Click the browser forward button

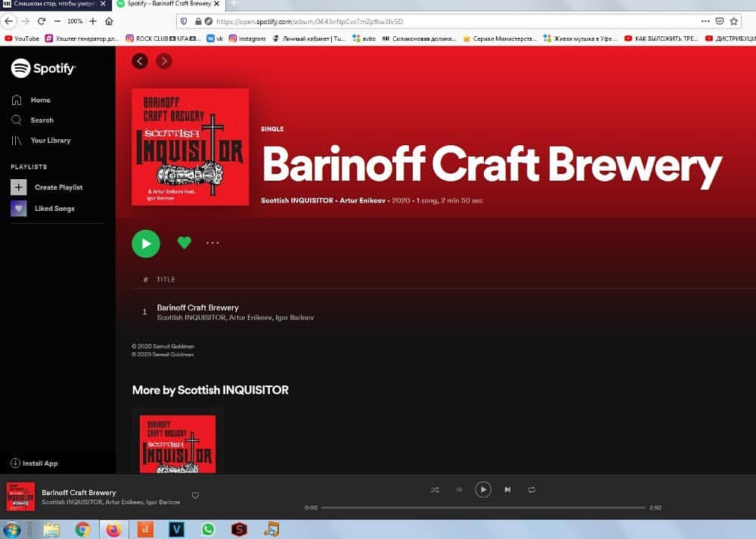tap(26, 21)
